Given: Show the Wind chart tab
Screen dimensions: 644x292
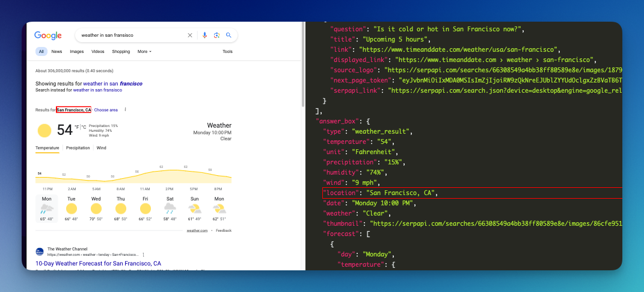Looking at the screenshot, I should click(101, 148).
